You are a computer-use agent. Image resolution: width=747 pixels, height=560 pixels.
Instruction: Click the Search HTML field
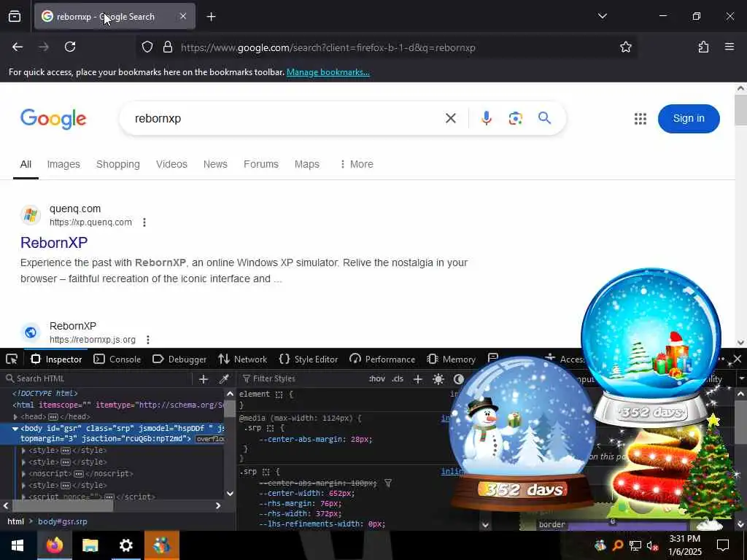click(98, 378)
